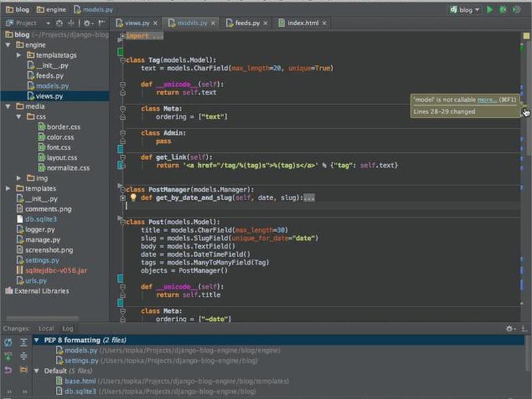The image size is (532, 399).
Task: Expand folded get_by_date_and_slug method
Action: coord(122,198)
